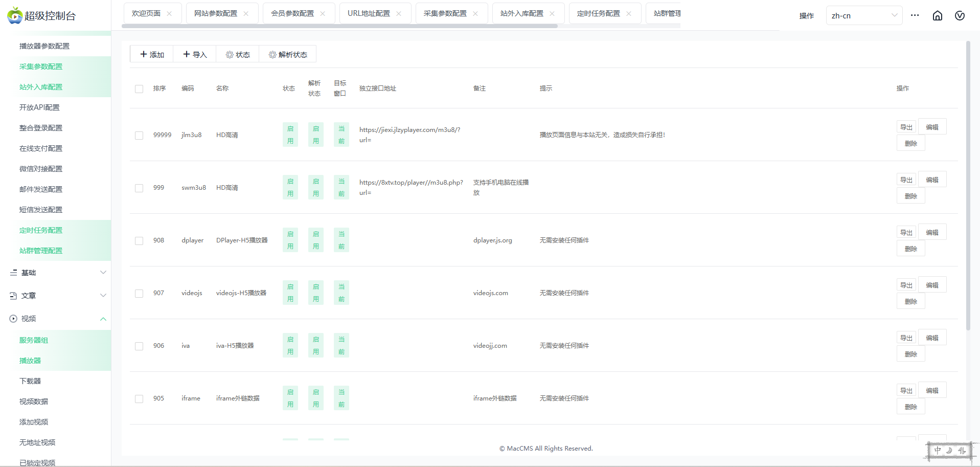This screenshot has width=980, height=467.
Task: Click the 添加 plus button
Action: [x=152, y=55]
